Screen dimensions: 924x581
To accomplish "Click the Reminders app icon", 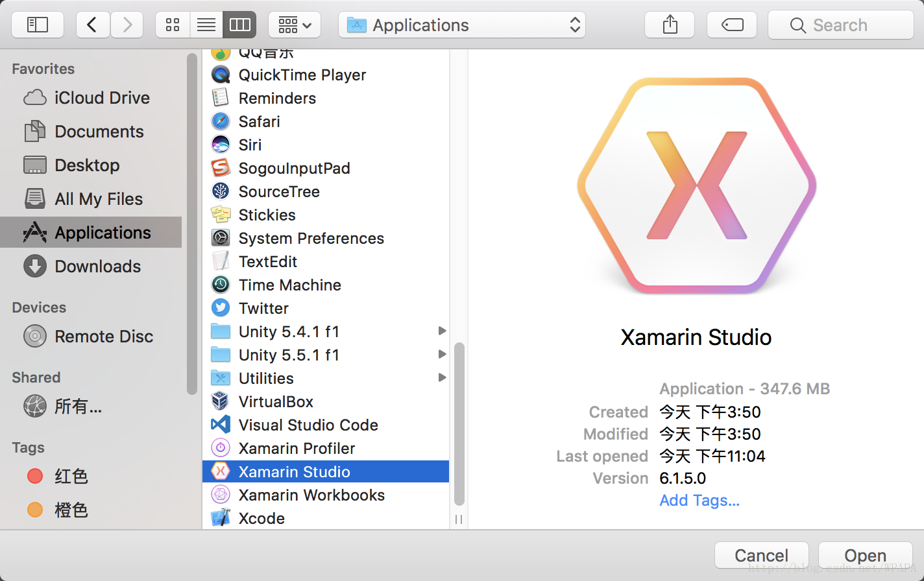I will [x=221, y=98].
